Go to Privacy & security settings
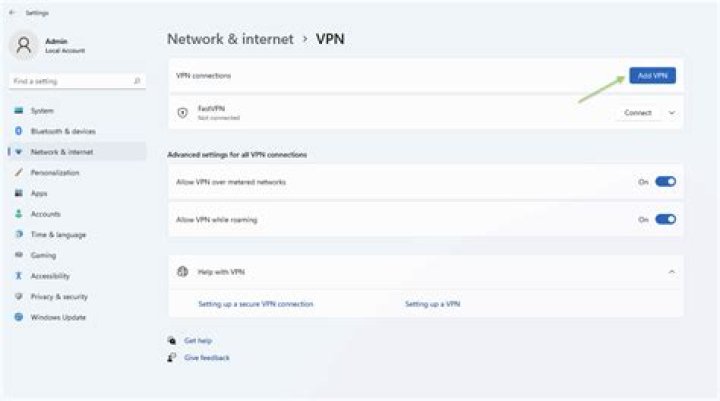Viewport: 720px width, 401px height. pyautogui.click(x=59, y=296)
